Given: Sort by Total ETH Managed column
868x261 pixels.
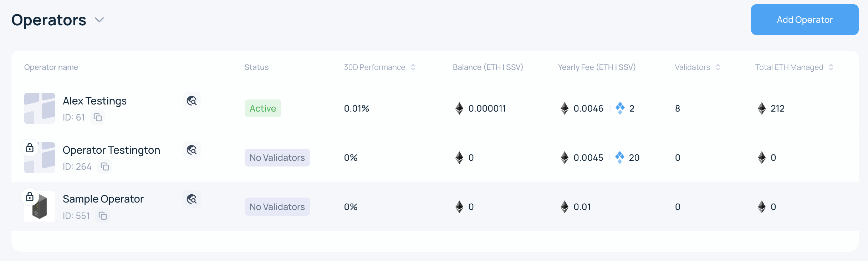Looking at the screenshot, I should [x=831, y=67].
